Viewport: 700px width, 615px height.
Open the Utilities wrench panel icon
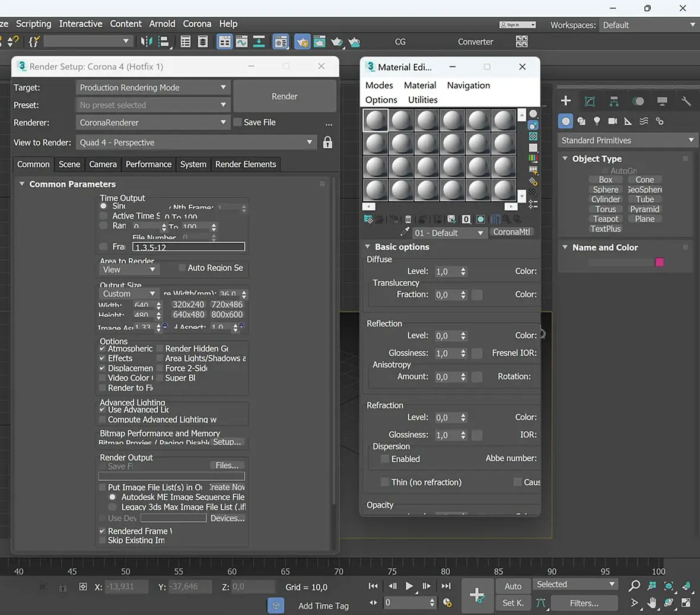(x=686, y=101)
